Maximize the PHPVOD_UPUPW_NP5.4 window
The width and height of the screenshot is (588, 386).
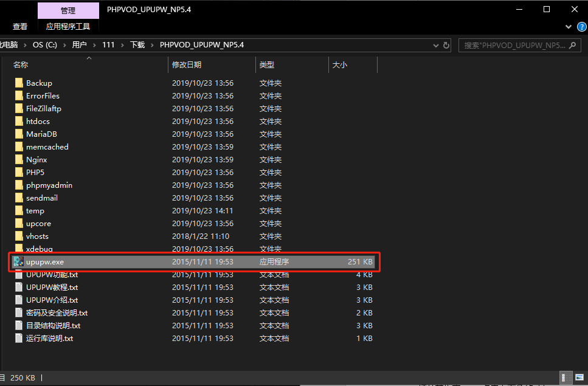[547, 9]
